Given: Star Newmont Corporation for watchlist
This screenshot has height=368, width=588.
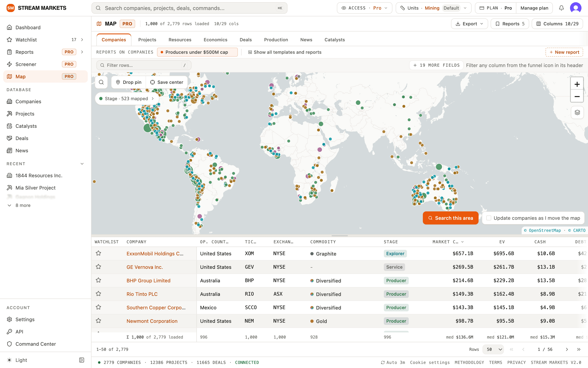Looking at the screenshot, I should pos(98,321).
